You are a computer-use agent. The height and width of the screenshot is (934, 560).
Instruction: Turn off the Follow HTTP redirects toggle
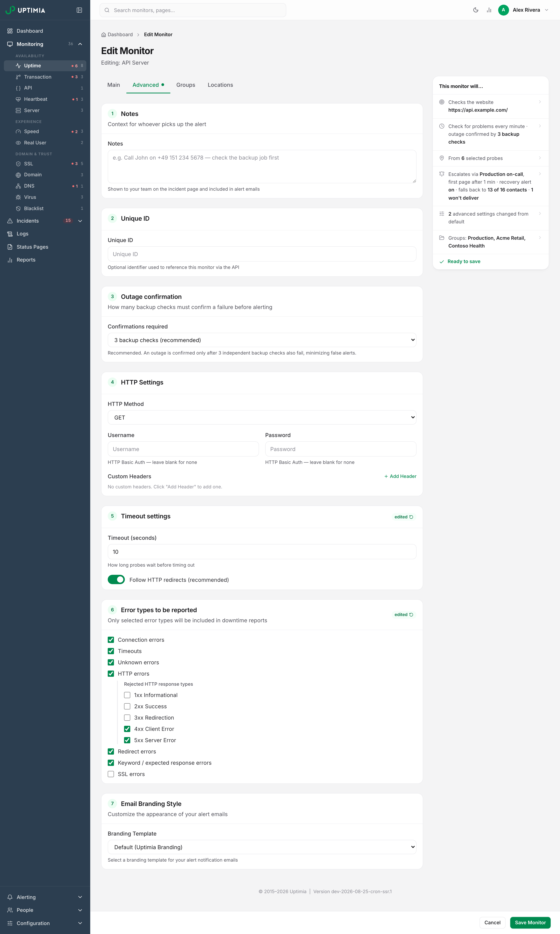pos(116,579)
